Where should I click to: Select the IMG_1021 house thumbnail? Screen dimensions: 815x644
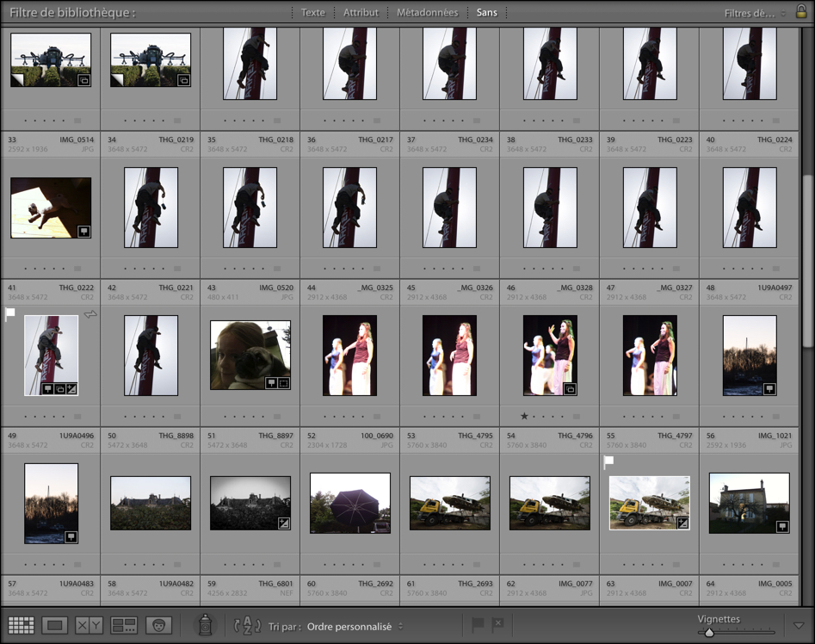point(749,503)
